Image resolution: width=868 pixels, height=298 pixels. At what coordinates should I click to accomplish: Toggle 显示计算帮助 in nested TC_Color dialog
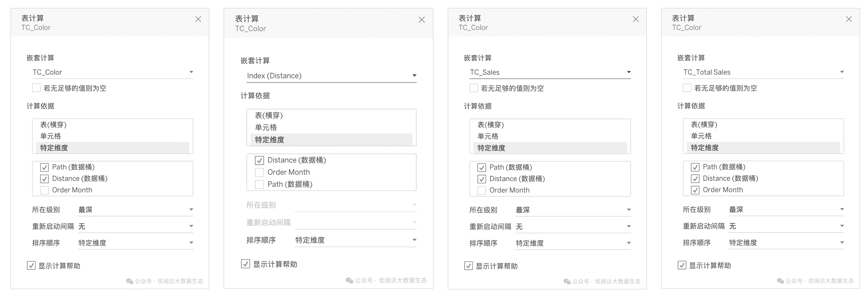point(31,266)
